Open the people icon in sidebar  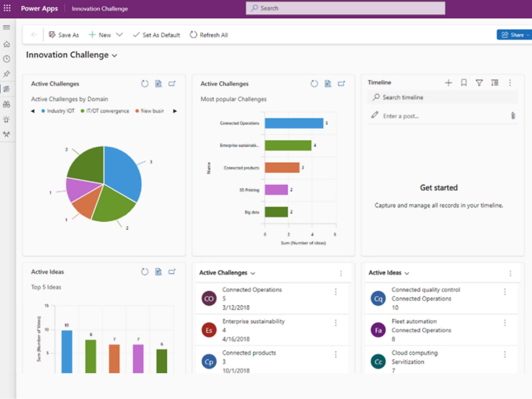click(x=7, y=134)
